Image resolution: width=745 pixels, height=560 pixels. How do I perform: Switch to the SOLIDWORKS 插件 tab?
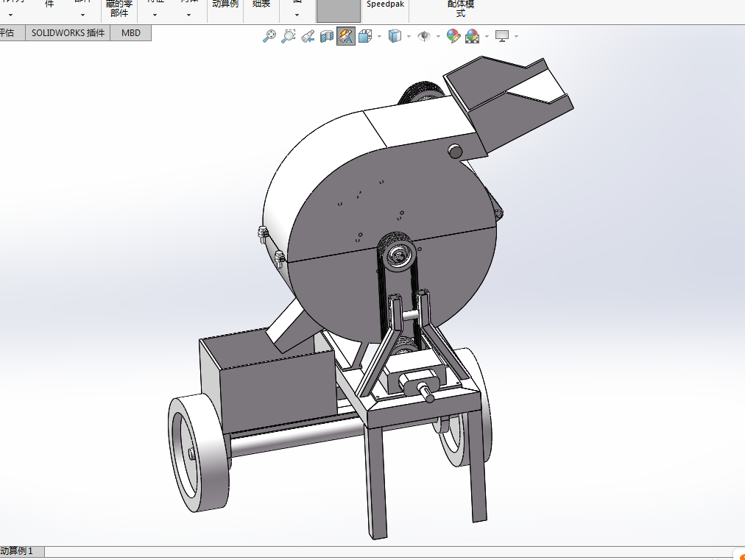pyautogui.click(x=68, y=33)
